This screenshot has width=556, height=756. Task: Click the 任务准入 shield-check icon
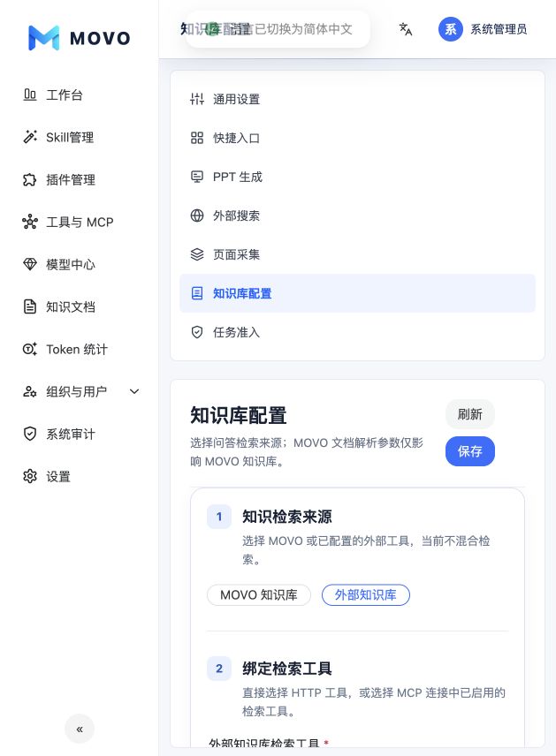coord(197,332)
